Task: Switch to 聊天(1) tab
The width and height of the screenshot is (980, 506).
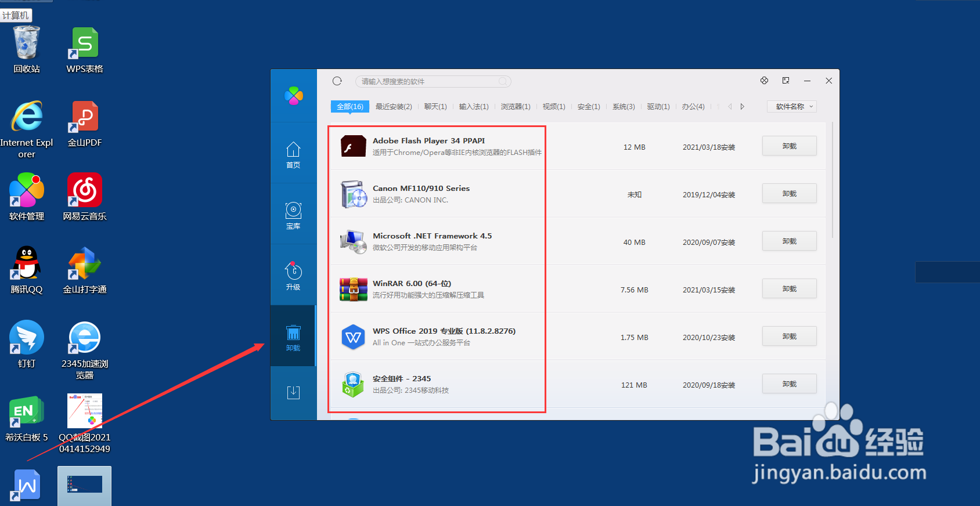Action: 435,107
